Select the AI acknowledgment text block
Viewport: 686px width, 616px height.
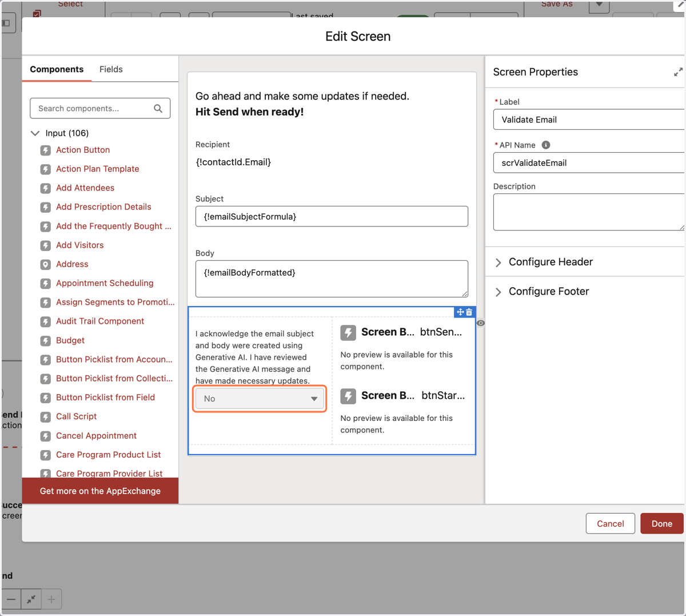click(255, 357)
